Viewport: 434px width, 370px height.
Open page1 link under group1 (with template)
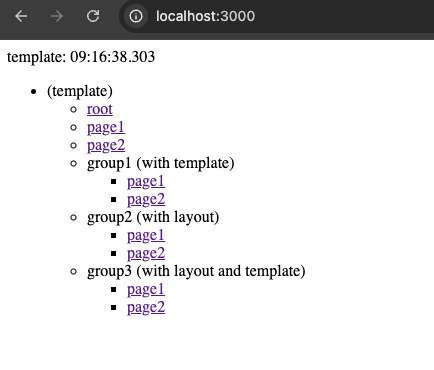(146, 182)
